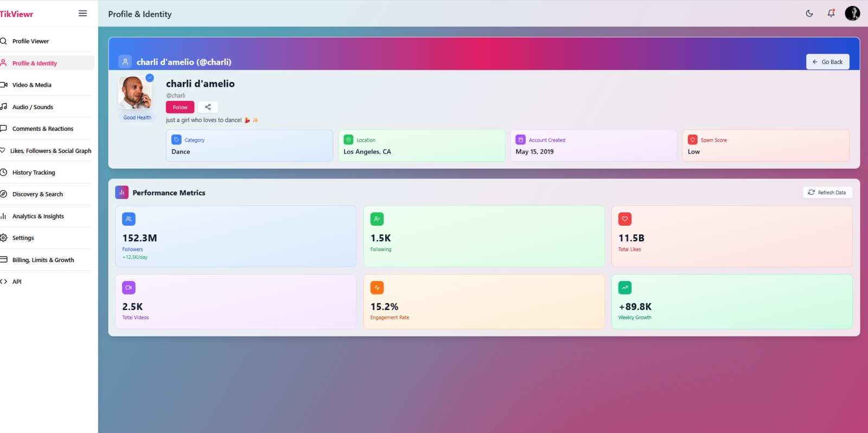This screenshot has height=433, width=868.
Task: Click the pink Follow button
Action: coord(180,107)
